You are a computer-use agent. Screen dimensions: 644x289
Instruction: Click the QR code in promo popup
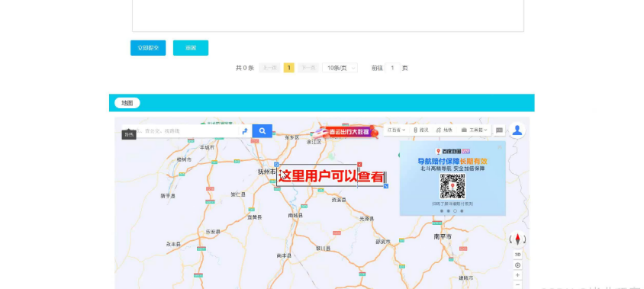pyautogui.click(x=452, y=186)
